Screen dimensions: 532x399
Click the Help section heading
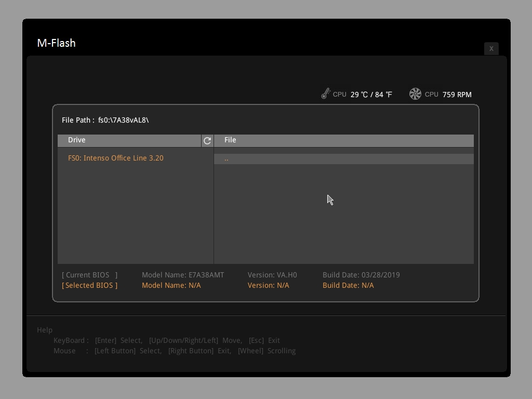pyautogui.click(x=45, y=330)
